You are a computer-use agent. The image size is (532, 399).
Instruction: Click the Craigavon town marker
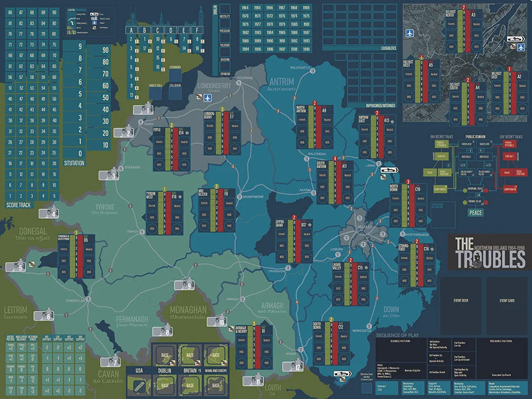coord(288,268)
